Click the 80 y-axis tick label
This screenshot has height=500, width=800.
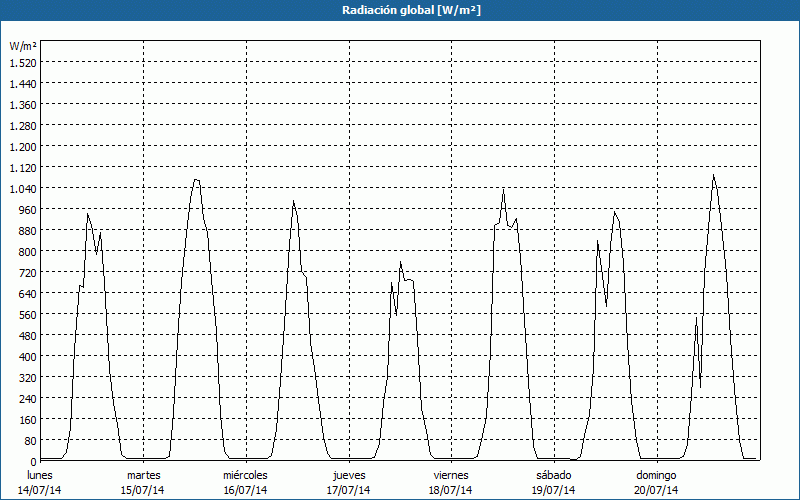click(x=29, y=441)
